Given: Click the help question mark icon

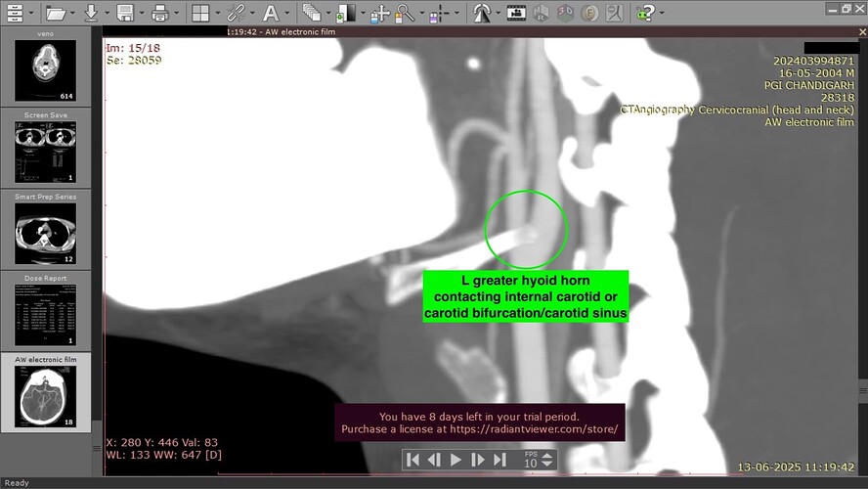Looking at the screenshot, I should pyautogui.click(x=645, y=12).
